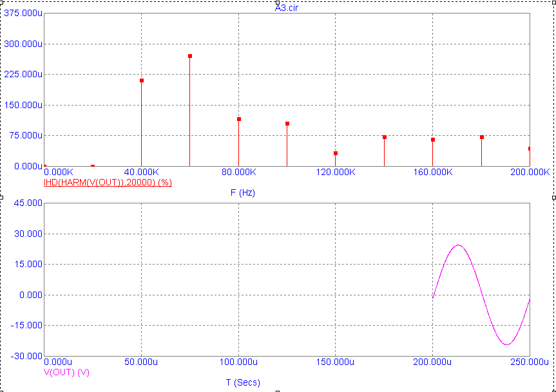Click the harmonic marker at 80 kHz
This screenshot has width=556, height=392.
[239, 119]
